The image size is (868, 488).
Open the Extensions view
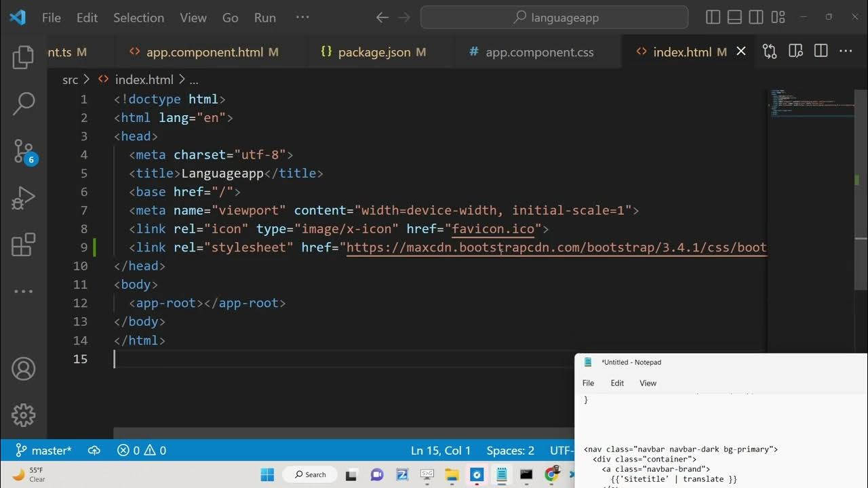click(x=23, y=245)
